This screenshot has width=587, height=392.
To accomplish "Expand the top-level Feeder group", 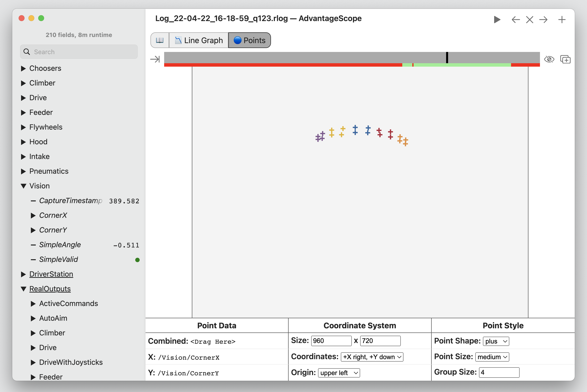I will 23,112.
